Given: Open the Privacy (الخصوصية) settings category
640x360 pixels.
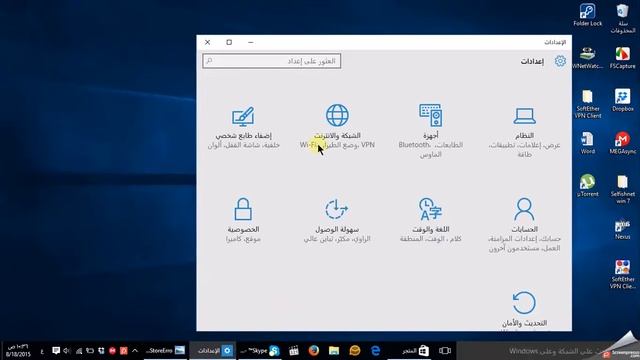Looking at the screenshot, I should (x=243, y=220).
